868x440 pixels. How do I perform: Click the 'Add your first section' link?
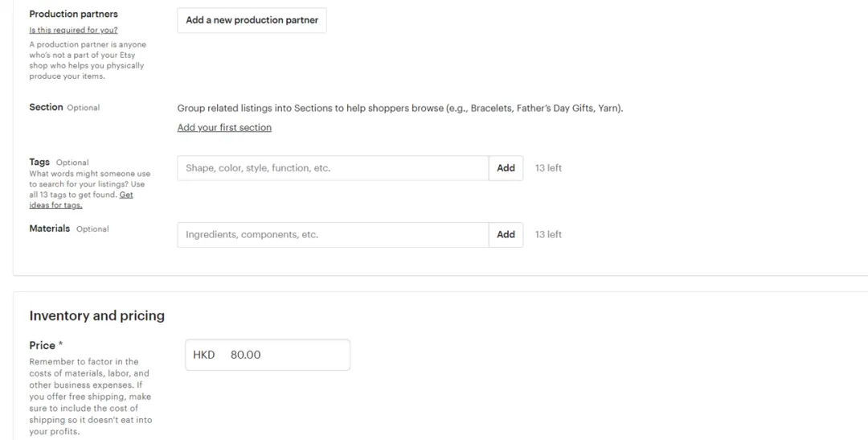pos(224,128)
